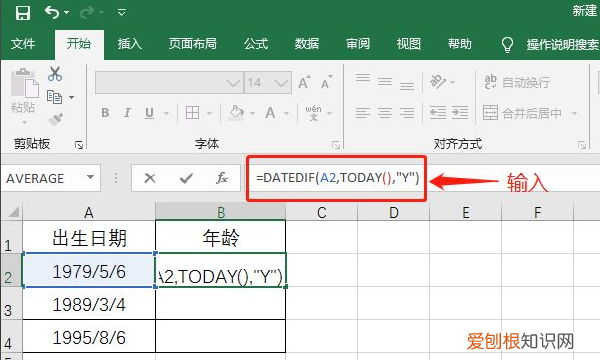Click the wén phonetic guide icon
The width and height of the screenshot is (600, 360).
click(x=313, y=113)
